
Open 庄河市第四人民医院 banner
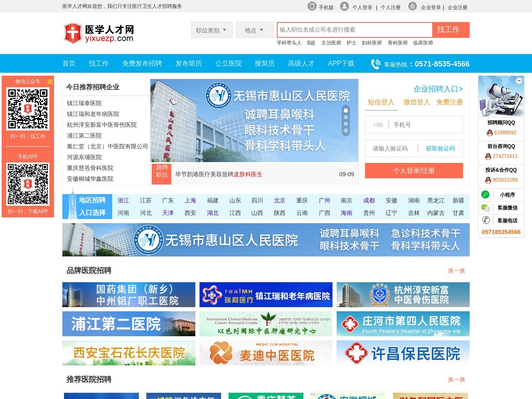point(403,324)
